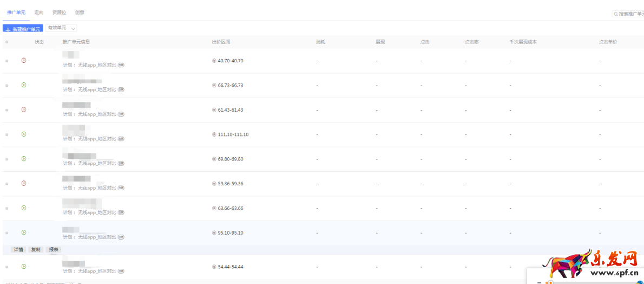This screenshot has height=284, width=644.
Task: Go to the 创意 tab
Action: [80, 12]
